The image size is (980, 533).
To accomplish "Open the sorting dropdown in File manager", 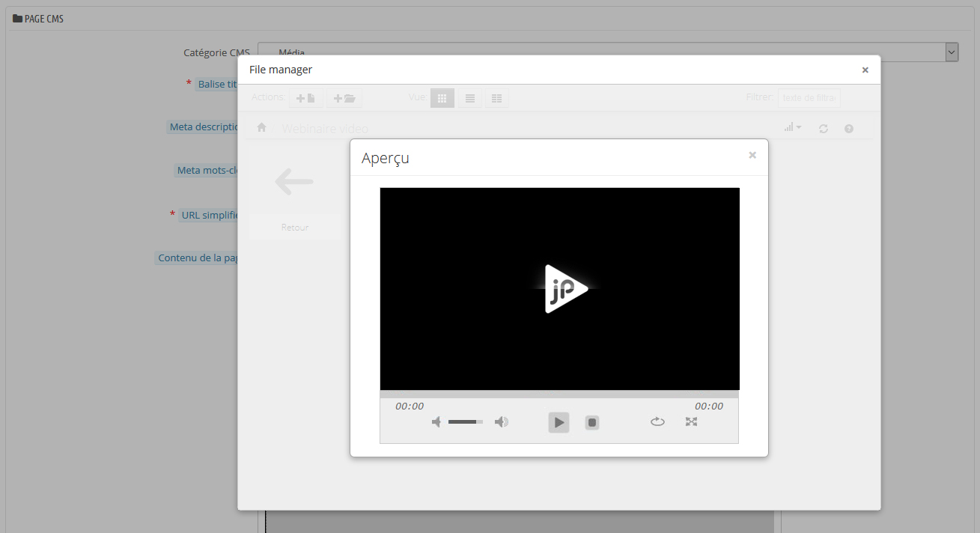I will 793,128.
